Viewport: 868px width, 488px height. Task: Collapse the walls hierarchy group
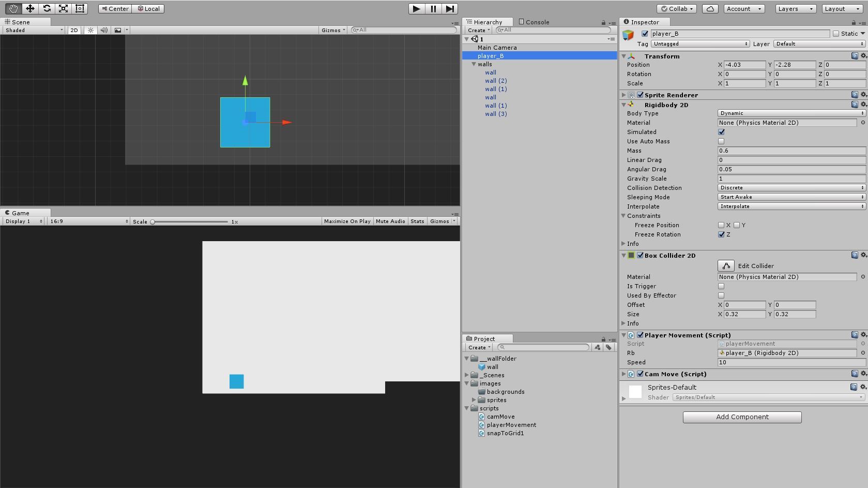(x=474, y=64)
